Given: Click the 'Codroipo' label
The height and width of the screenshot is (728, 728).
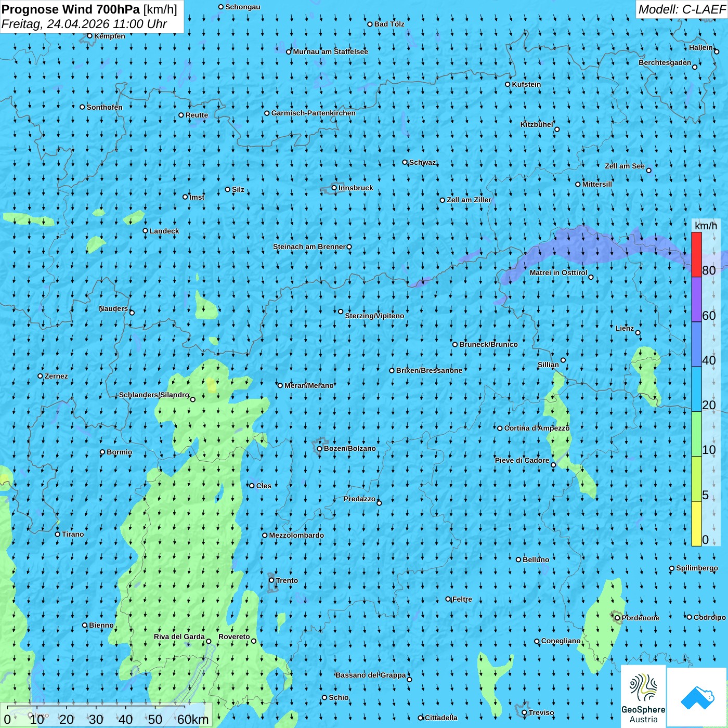Looking at the screenshot, I should (710, 617).
